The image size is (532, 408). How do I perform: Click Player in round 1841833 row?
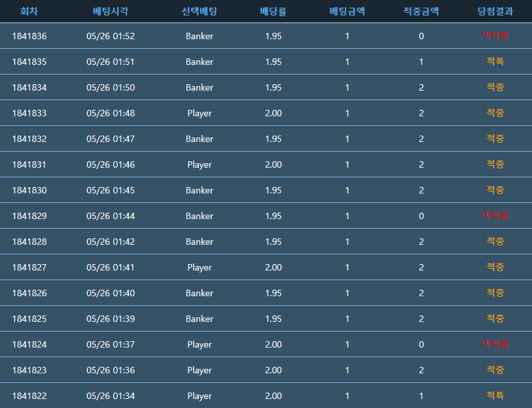[x=200, y=114]
